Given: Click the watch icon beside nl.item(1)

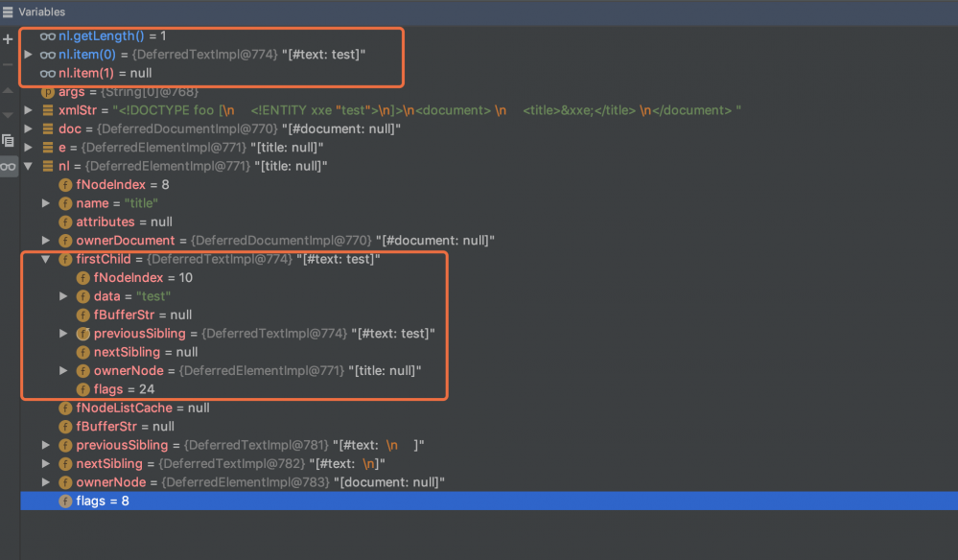Looking at the screenshot, I should point(48,73).
